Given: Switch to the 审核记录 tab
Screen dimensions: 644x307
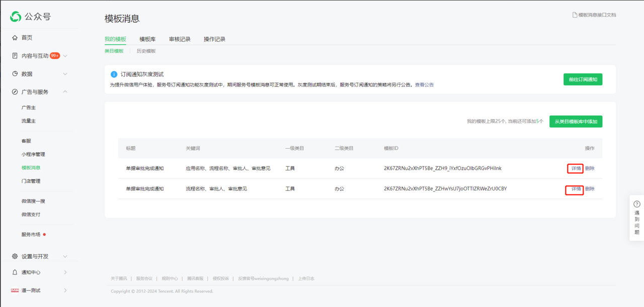Looking at the screenshot, I should pos(180,39).
